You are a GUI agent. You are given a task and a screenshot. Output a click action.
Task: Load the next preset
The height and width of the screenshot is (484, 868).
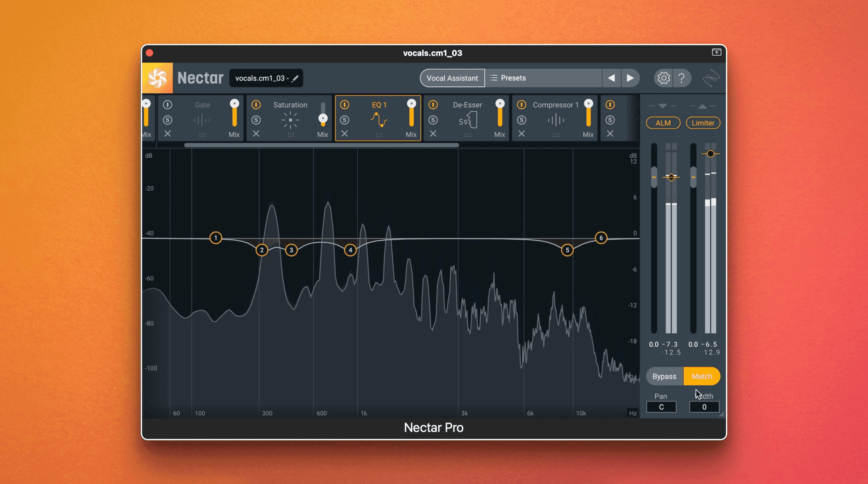[x=630, y=78]
